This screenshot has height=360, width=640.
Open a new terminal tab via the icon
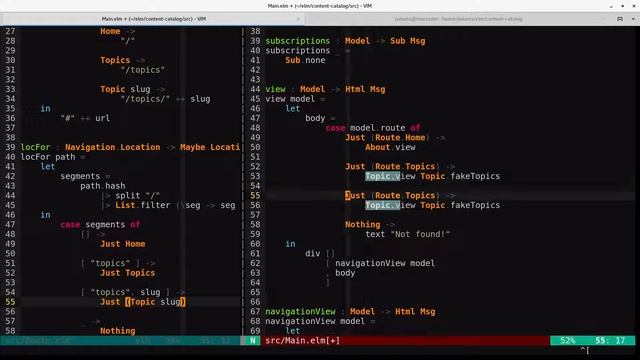620,19
